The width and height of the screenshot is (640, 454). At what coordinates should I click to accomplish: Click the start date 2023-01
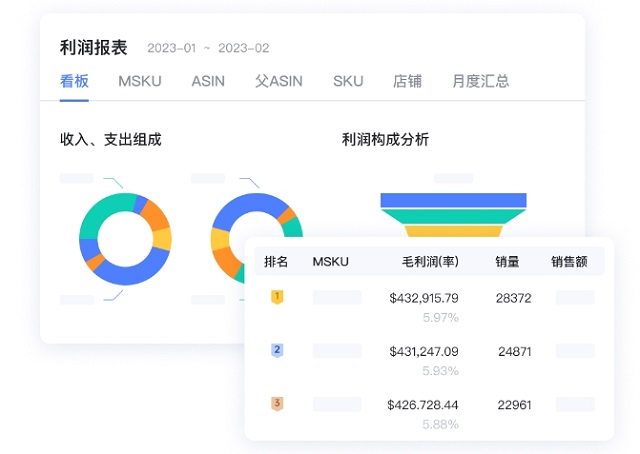[172, 48]
